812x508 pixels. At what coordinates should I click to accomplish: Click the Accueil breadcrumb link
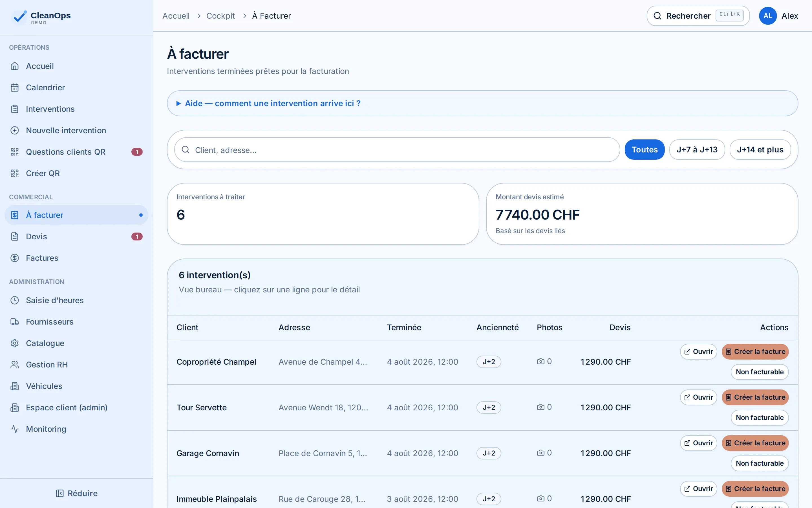(x=176, y=16)
